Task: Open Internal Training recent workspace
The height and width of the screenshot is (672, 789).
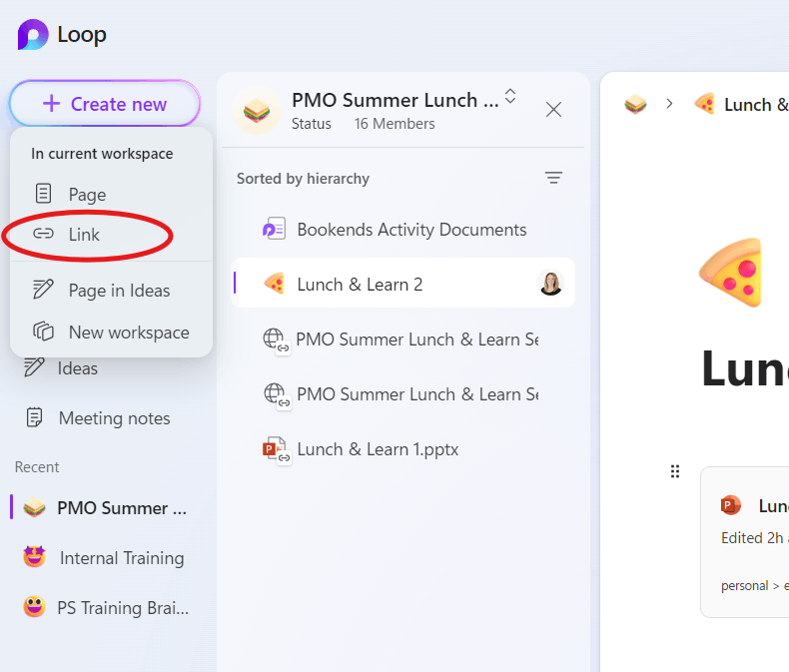Action: tap(105, 557)
